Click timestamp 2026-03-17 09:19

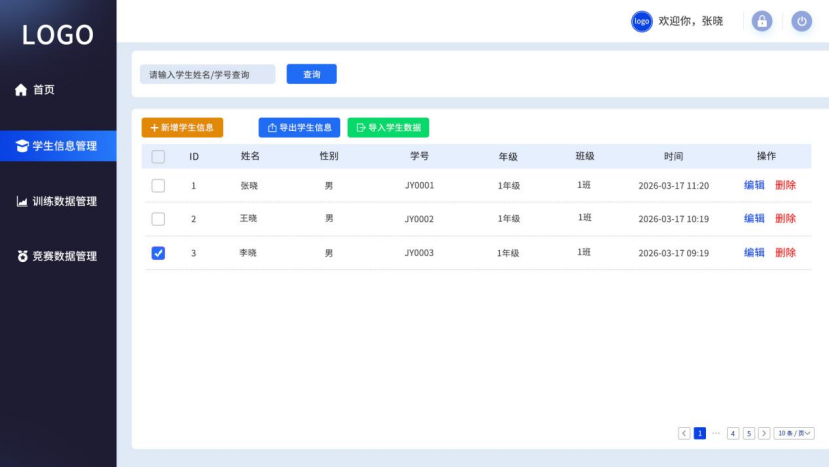pyautogui.click(x=673, y=253)
